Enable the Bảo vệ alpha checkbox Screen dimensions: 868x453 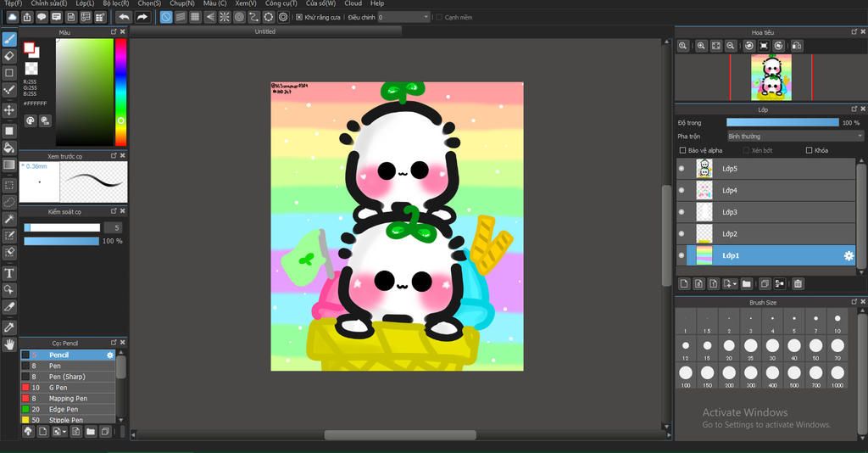[x=682, y=150]
